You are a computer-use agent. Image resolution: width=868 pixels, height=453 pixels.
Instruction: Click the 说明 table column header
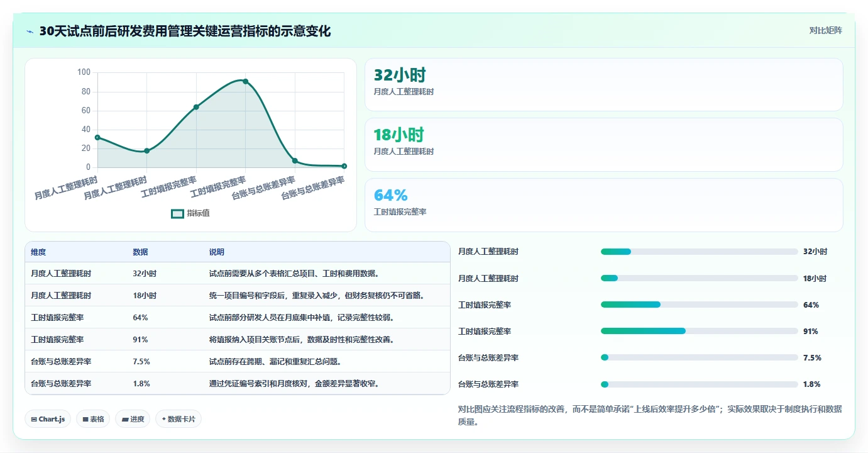[217, 252]
